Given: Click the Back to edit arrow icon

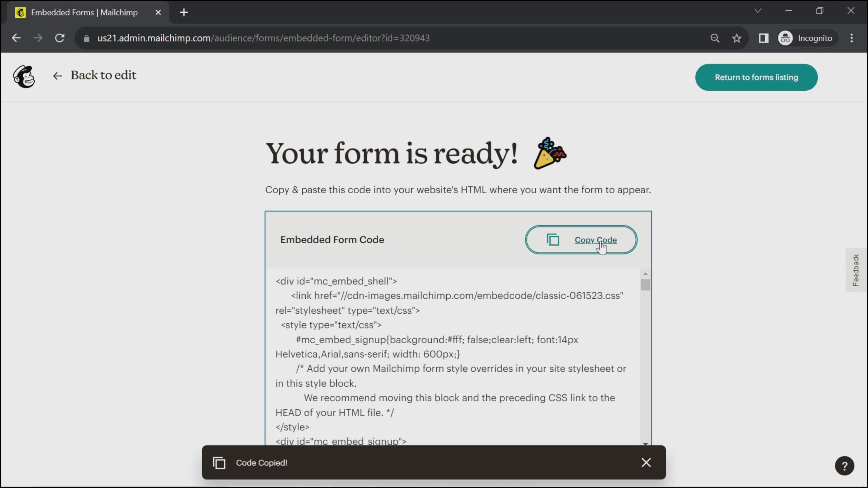Looking at the screenshot, I should tap(57, 75).
